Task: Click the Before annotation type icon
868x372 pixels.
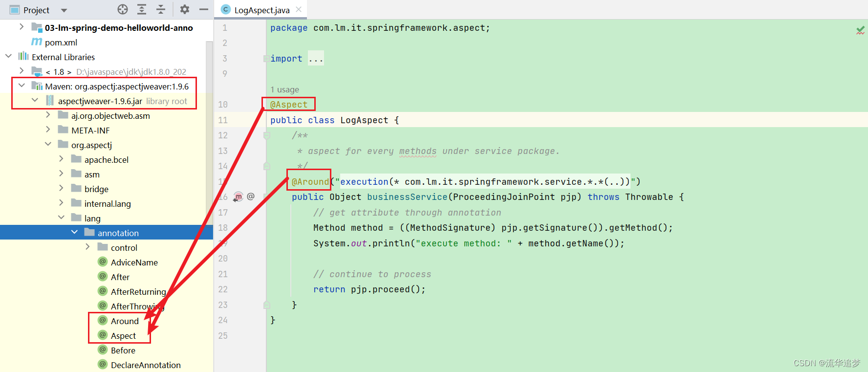Action: point(103,350)
